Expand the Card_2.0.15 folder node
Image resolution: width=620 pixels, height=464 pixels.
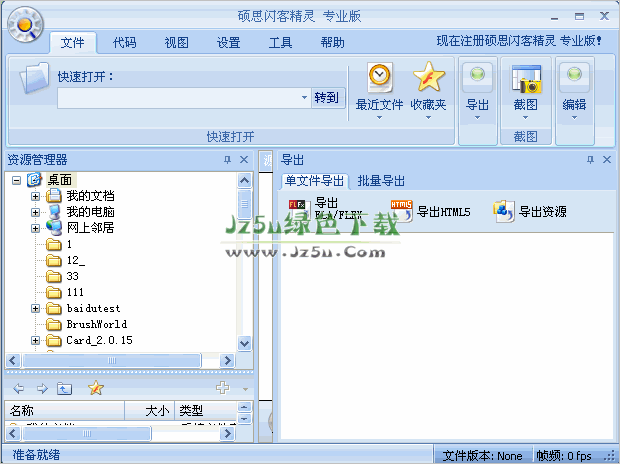[x=35, y=341]
